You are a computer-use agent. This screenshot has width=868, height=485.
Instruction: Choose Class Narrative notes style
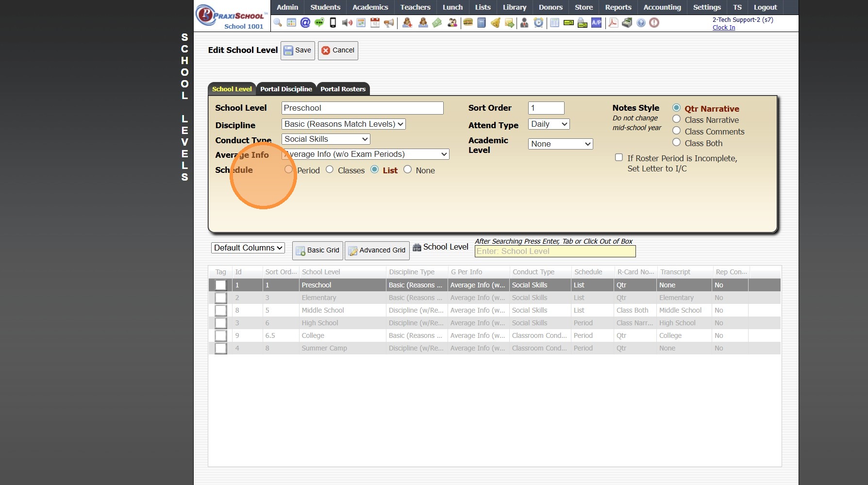676,119
